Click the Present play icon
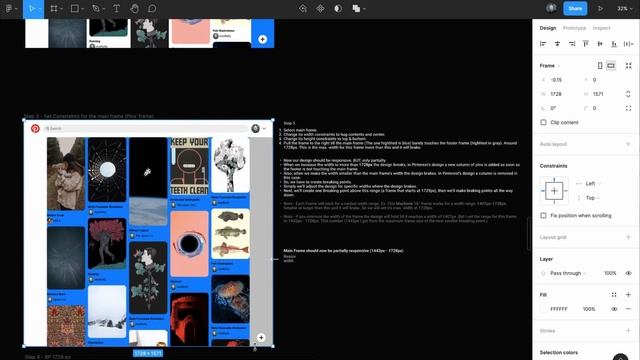640x360 pixels. [x=600, y=9]
